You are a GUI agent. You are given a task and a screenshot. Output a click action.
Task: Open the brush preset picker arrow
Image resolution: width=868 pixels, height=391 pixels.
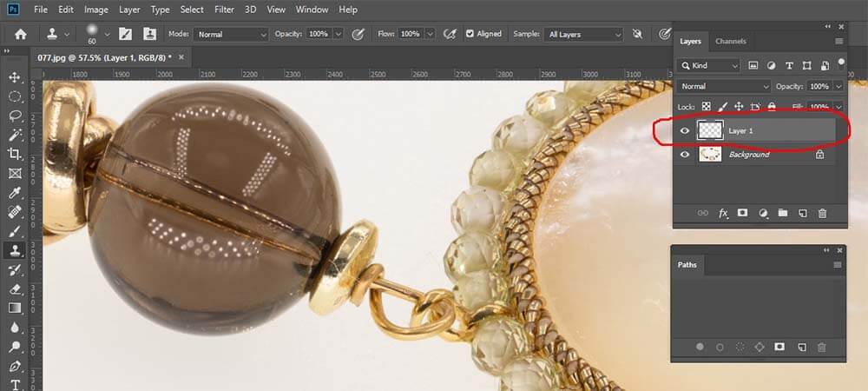click(108, 35)
